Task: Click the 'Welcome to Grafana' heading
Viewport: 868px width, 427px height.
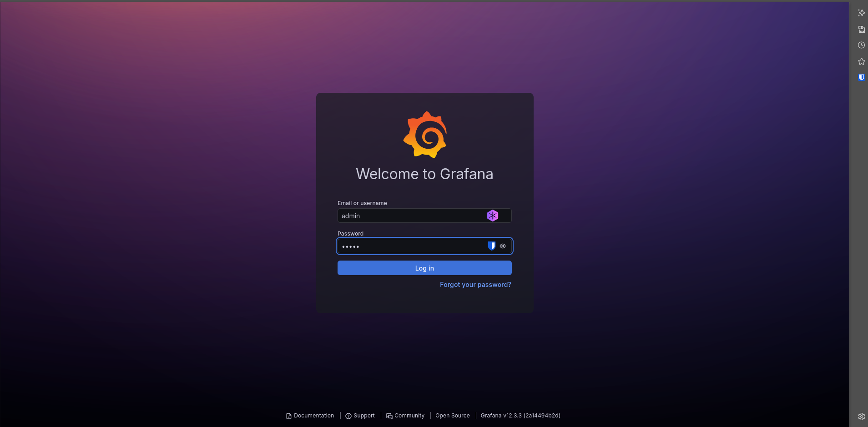Action: (x=424, y=174)
